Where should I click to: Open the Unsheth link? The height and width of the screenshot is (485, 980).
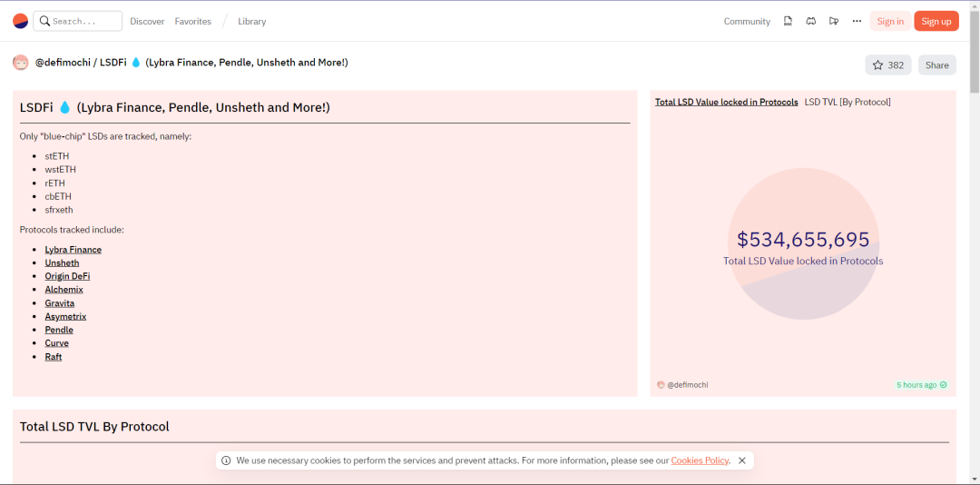tap(62, 262)
